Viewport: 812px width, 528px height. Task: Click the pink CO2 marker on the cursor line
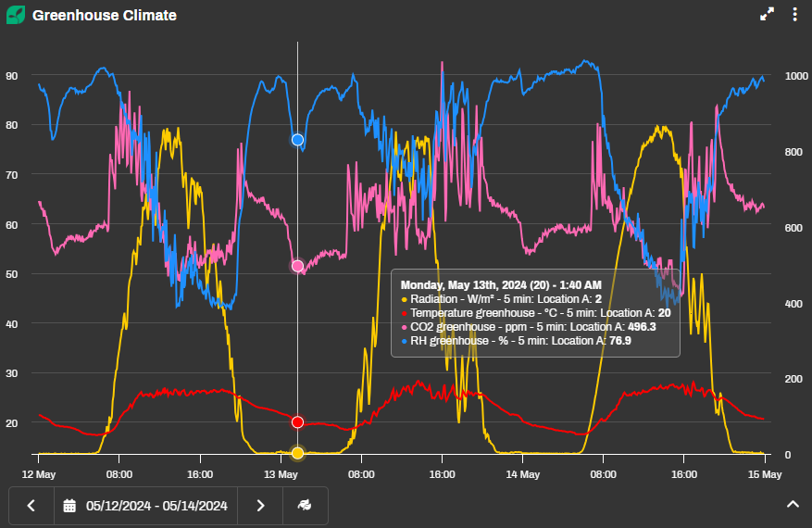point(297,266)
